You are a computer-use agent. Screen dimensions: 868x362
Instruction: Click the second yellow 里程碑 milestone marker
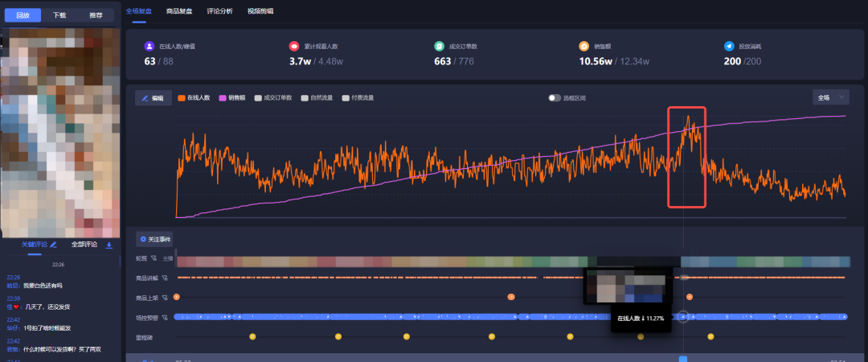338,336
